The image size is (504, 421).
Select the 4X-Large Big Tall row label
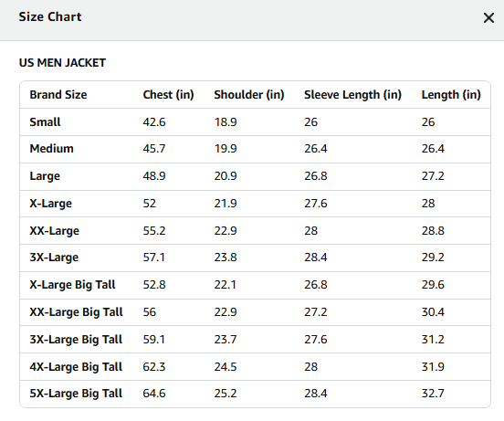[76, 367]
